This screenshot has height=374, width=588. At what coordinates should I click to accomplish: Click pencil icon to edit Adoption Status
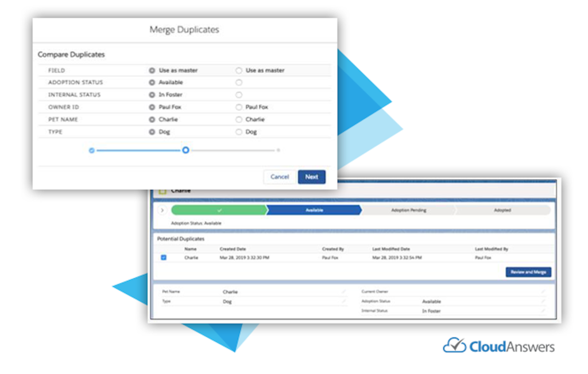pyautogui.click(x=543, y=301)
